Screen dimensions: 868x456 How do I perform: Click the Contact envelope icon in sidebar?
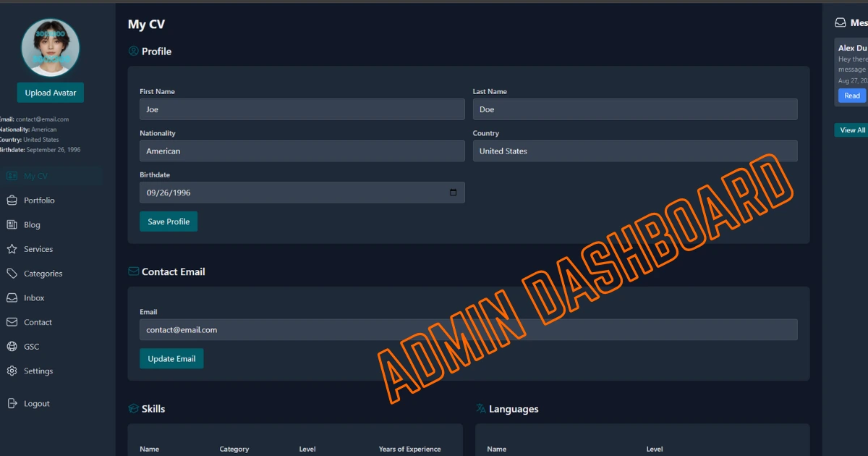(12, 322)
